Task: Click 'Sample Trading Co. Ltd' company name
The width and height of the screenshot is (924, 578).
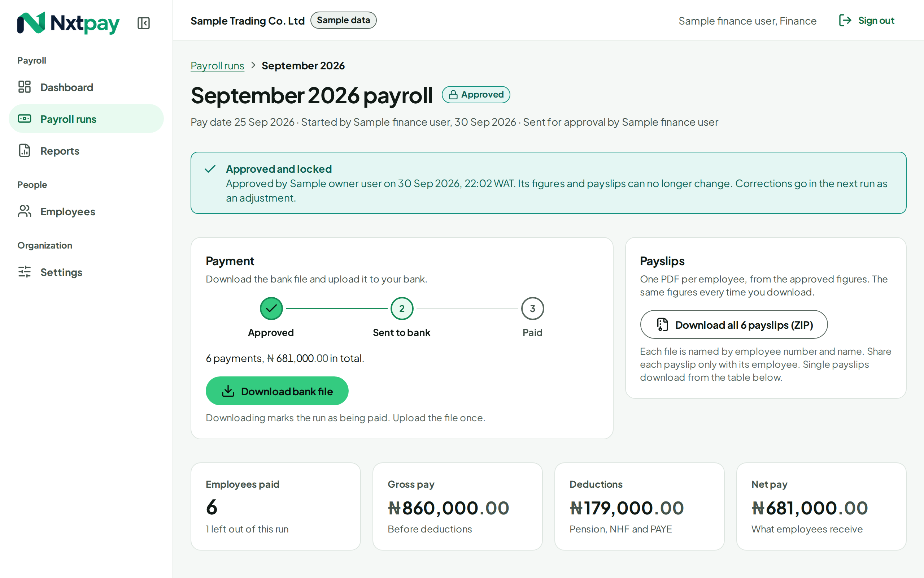Action: (x=247, y=21)
